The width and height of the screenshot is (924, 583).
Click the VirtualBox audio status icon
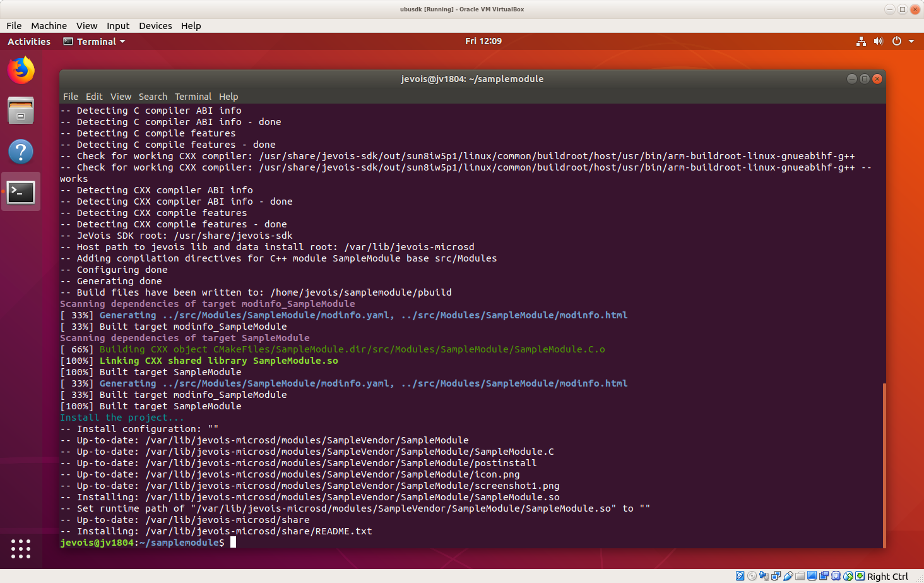764,576
